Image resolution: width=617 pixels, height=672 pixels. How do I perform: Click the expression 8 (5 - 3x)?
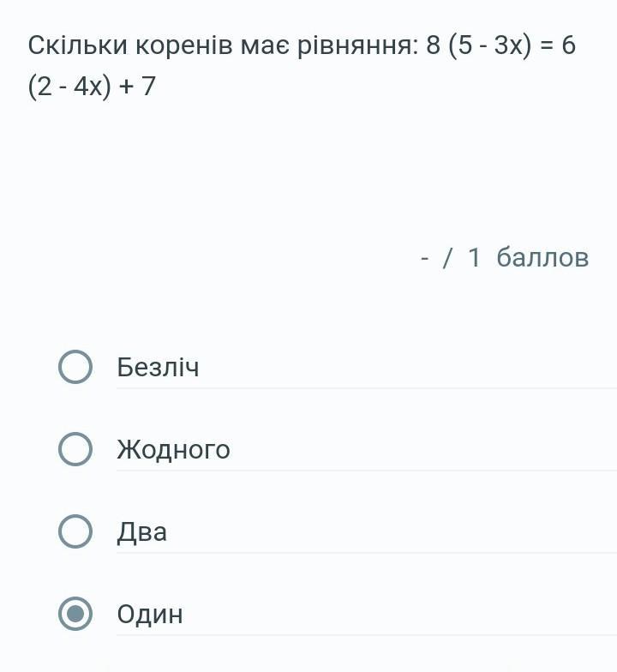[x=479, y=45]
